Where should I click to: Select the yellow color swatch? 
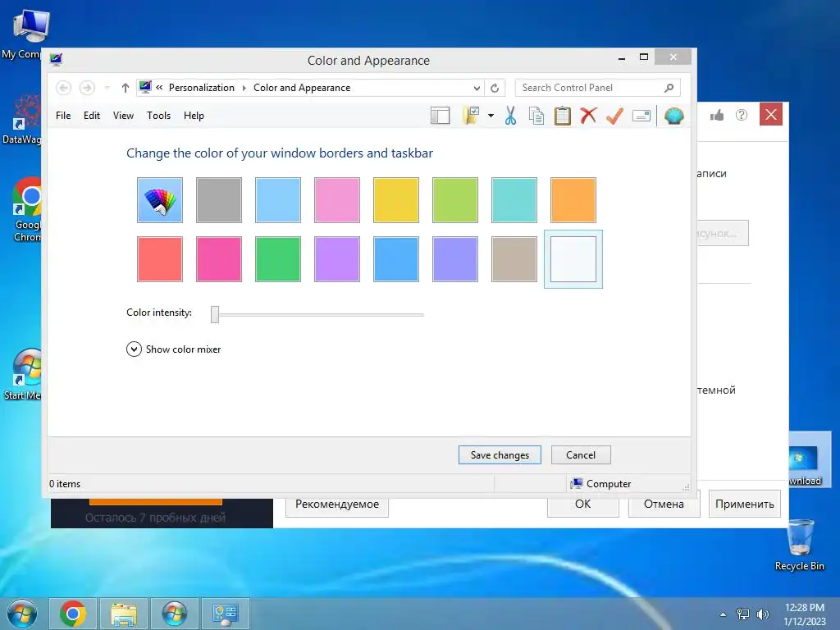[396, 200]
